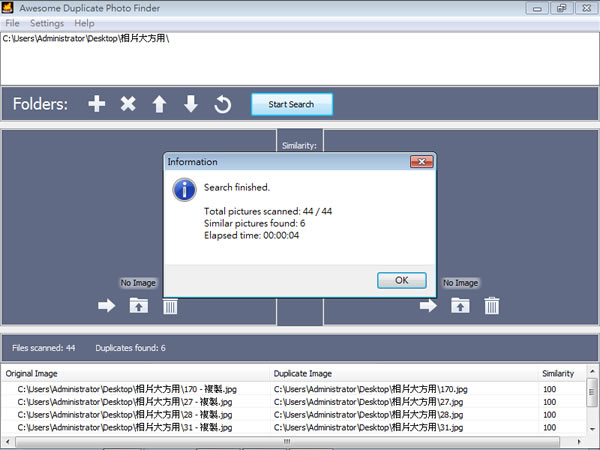The width and height of the screenshot is (600, 450).
Task: Click the add folder plus icon
Action: pos(96,104)
